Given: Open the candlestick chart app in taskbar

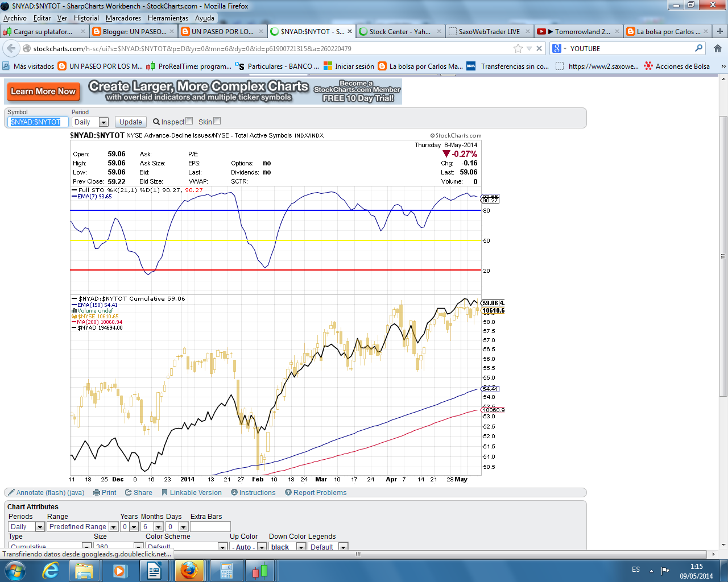Looking at the screenshot, I should click(x=259, y=571).
